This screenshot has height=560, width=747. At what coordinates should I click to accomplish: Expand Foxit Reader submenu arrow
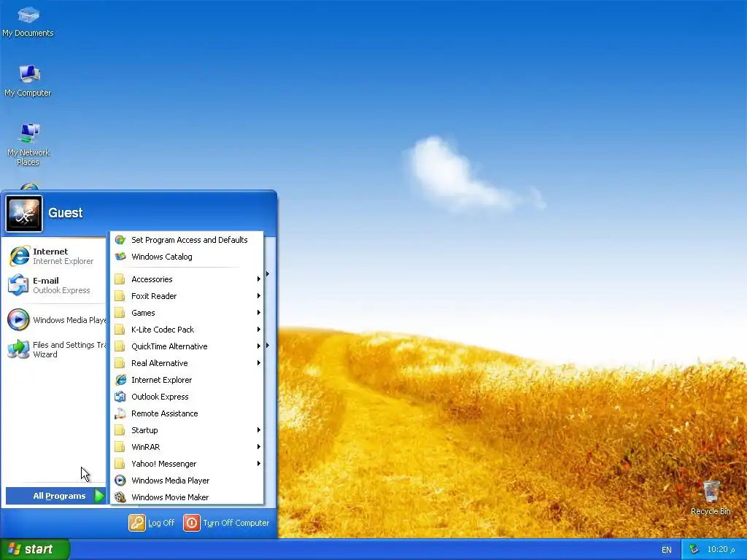pos(259,296)
